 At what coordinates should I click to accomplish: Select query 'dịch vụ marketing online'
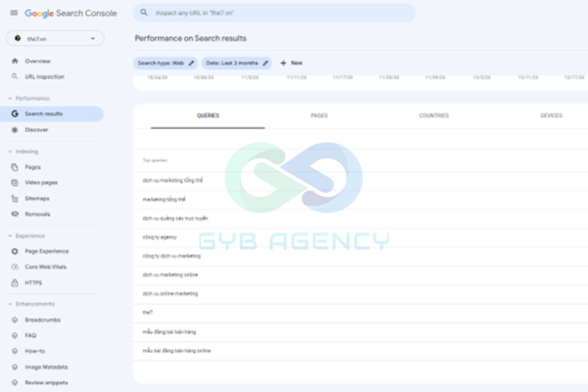(x=170, y=275)
